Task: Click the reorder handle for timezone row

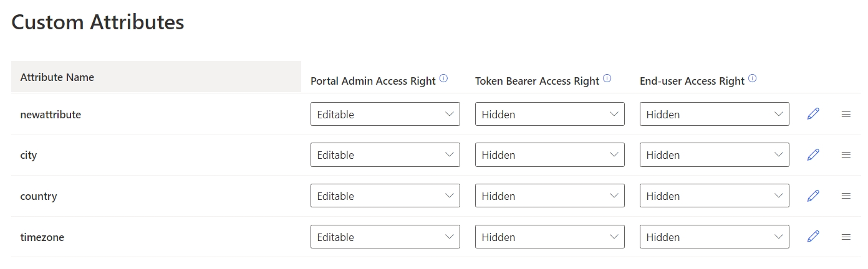Action: [846, 237]
